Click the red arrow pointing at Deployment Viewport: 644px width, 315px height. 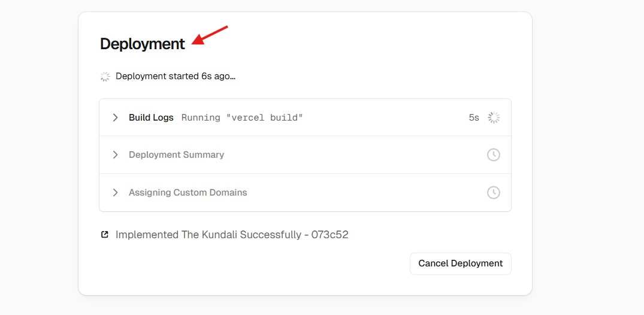click(210, 35)
